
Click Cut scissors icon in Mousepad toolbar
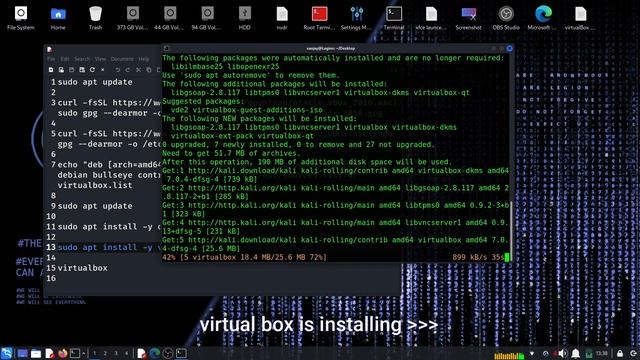point(138,70)
